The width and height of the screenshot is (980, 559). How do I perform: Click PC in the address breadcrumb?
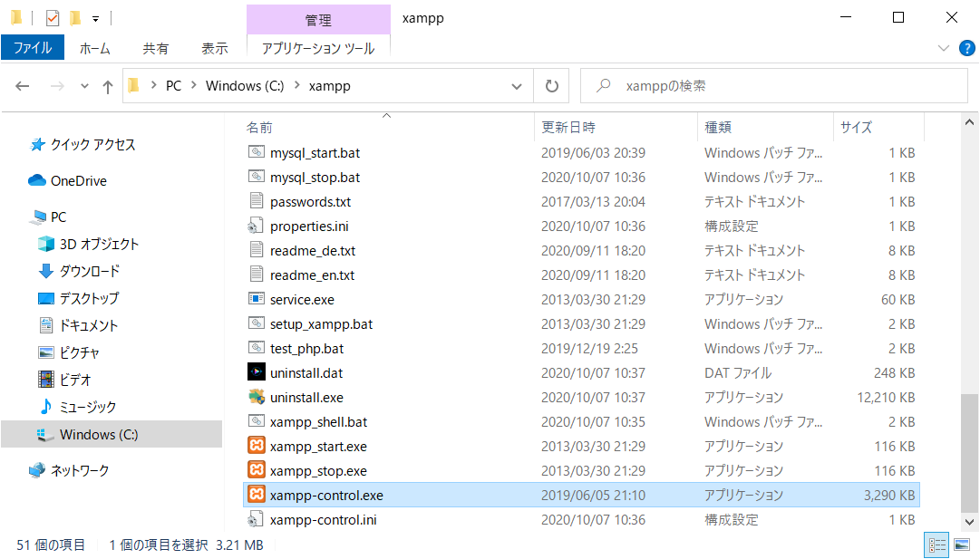(173, 85)
